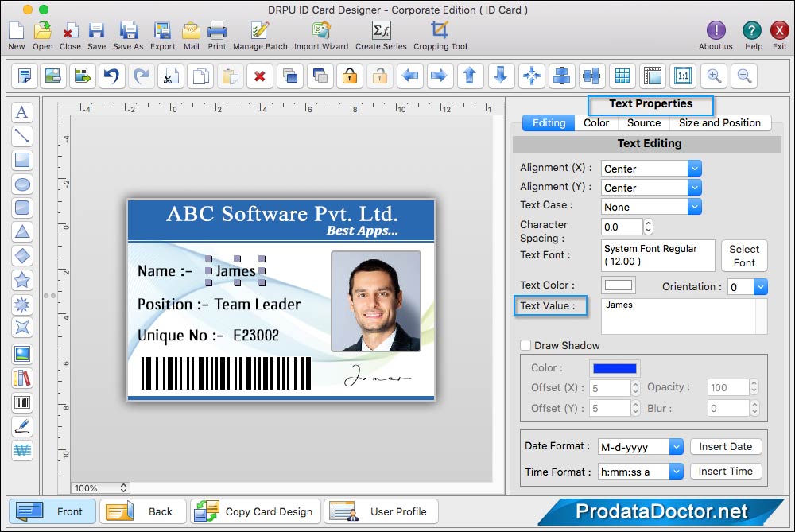Screen dimensions: 795x532
Task: Click Insert Date button
Action: point(726,446)
